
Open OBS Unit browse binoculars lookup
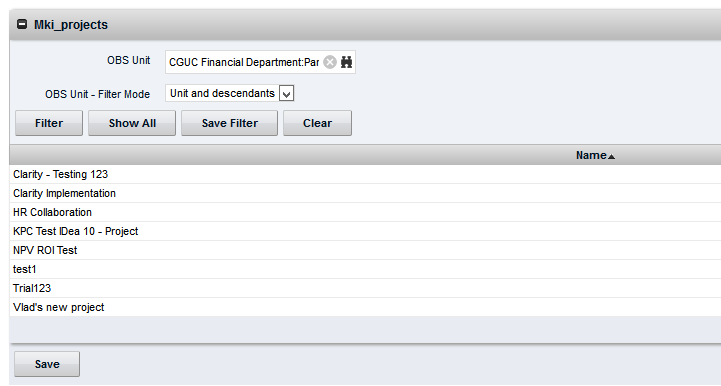pos(346,62)
